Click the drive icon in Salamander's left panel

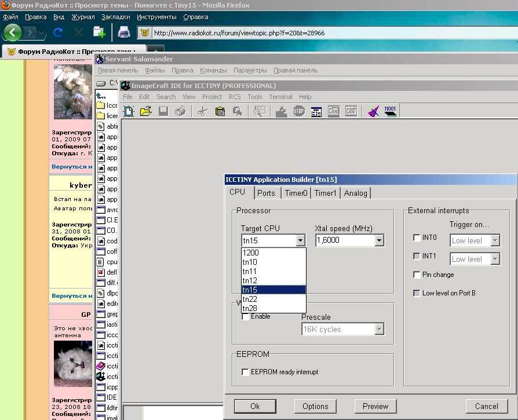click(x=101, y=83)
